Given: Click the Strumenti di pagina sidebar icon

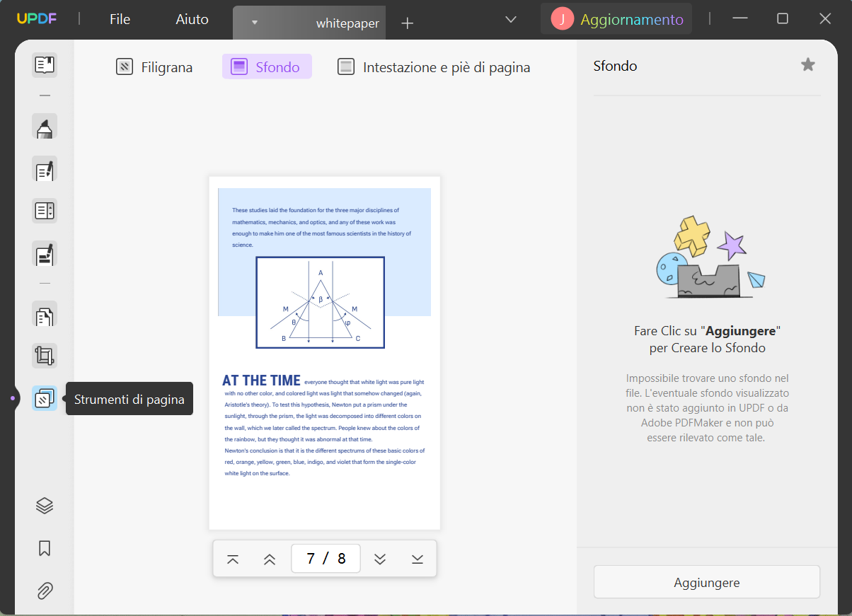Looking at the screenshot, I should coord(45,398).
